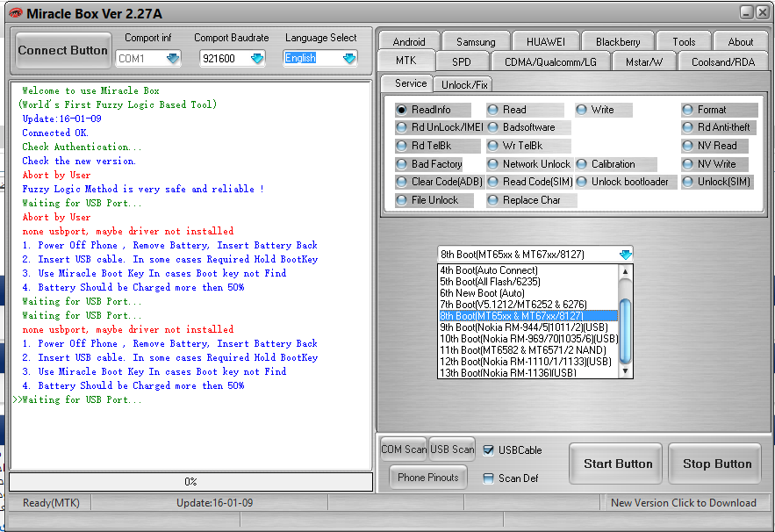Open the HUAWEI tab
775x532 pixels.
[x=545, y=41]
